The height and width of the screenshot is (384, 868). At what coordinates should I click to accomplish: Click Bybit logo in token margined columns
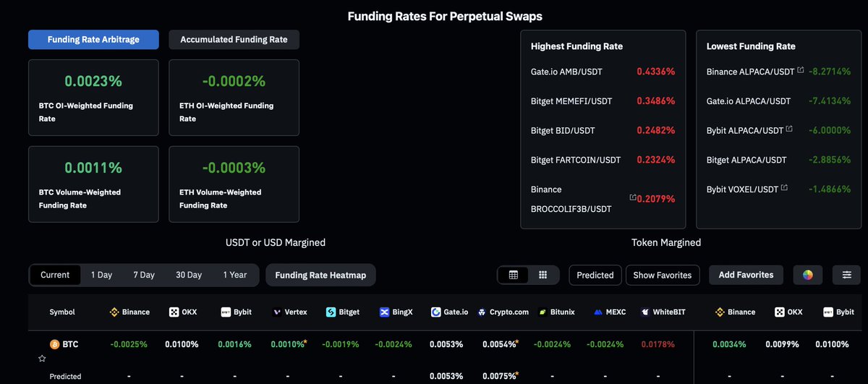coord(830,312)
